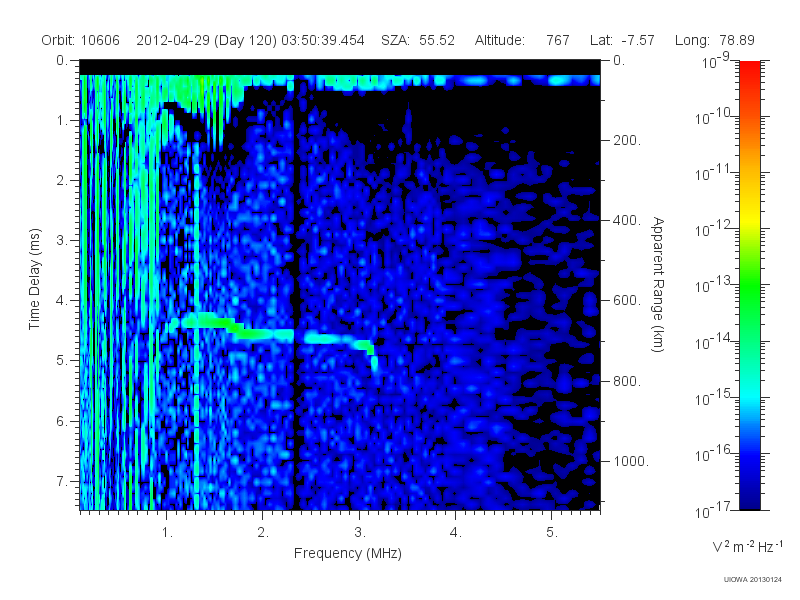Select the date '2012-04-29 (Day 120)' text
Image resolution: width=800 pixels, height=600 pixels.
[x=206, y=40]
